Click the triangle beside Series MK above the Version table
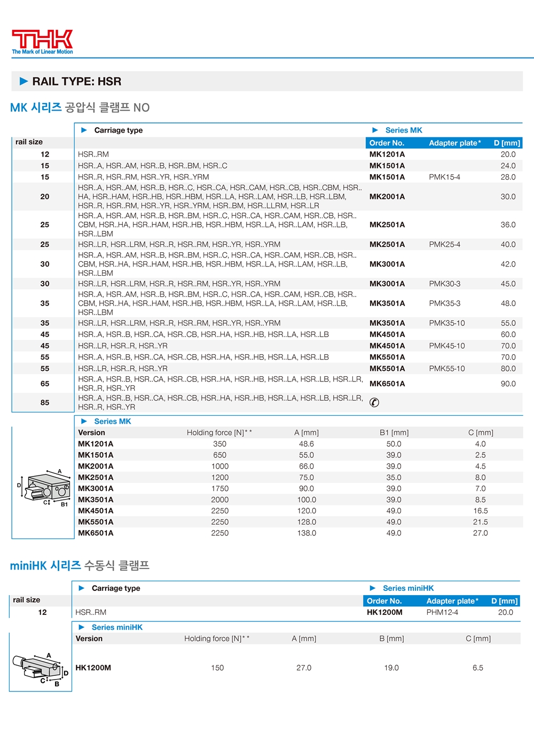The image size is (534, 756). click(84, 421)
